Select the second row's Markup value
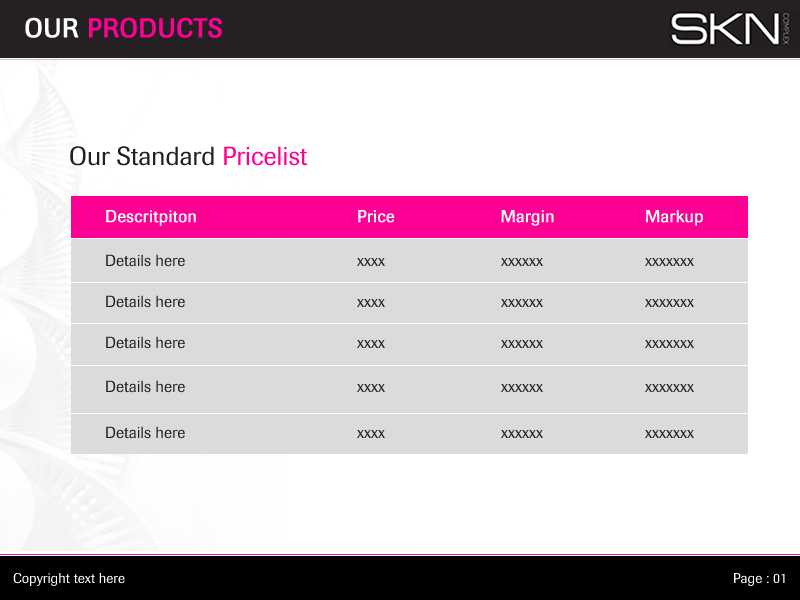Image resolution: width=800 pixels, height=600 pixels. (669, 303)
